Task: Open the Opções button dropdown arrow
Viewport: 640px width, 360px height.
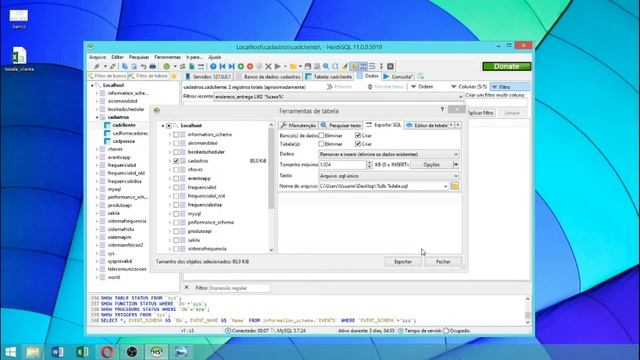Action: (456, 164)
